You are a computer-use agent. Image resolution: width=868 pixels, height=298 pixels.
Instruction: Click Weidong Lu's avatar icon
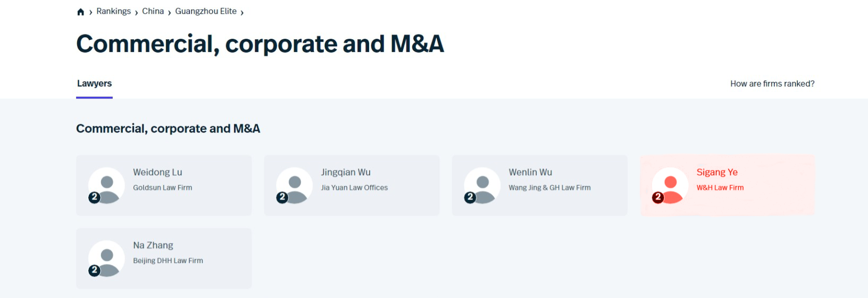106,185
